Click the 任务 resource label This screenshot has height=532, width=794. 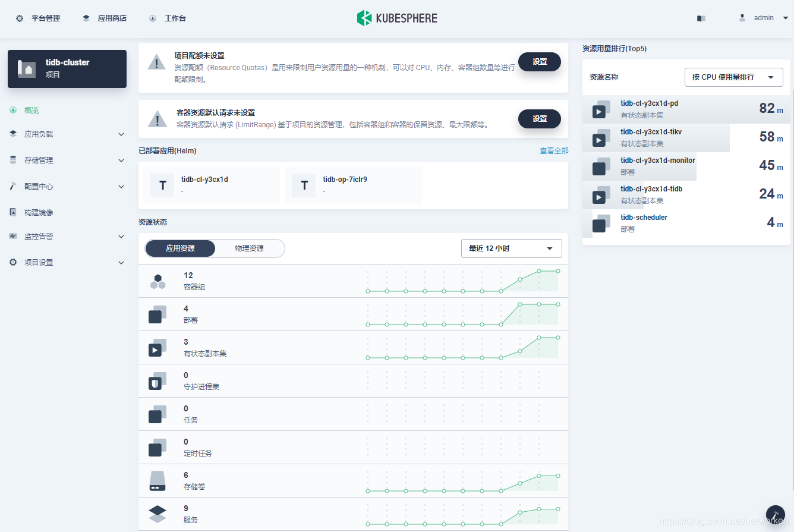(x=191, y=420)
